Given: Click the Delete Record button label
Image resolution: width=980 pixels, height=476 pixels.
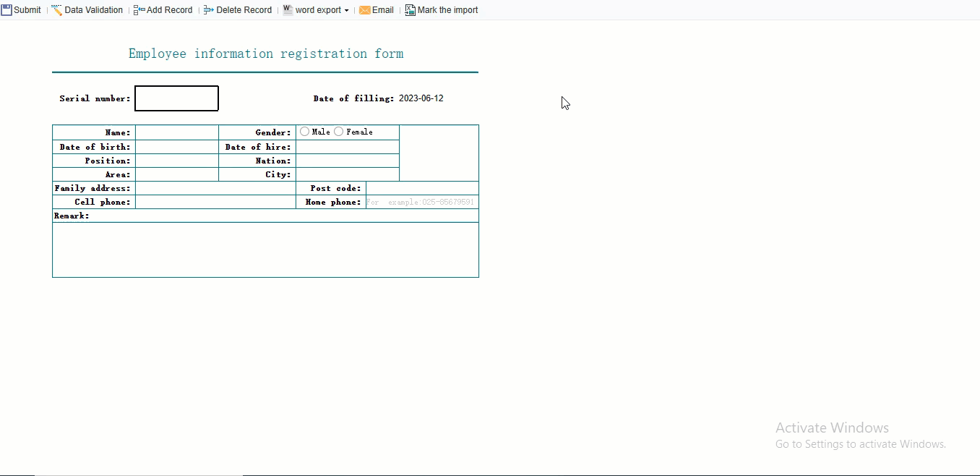Looking at the screenshot, I should (x=244, y=9).
